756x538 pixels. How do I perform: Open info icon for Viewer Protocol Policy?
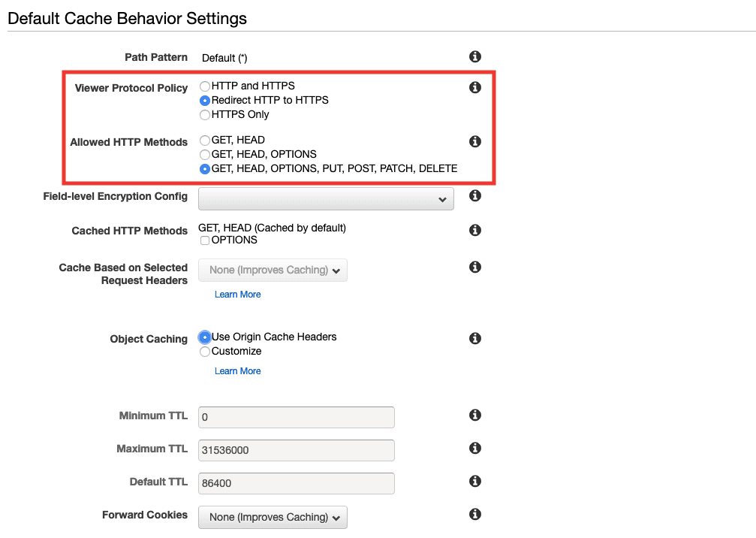point(474,88)
